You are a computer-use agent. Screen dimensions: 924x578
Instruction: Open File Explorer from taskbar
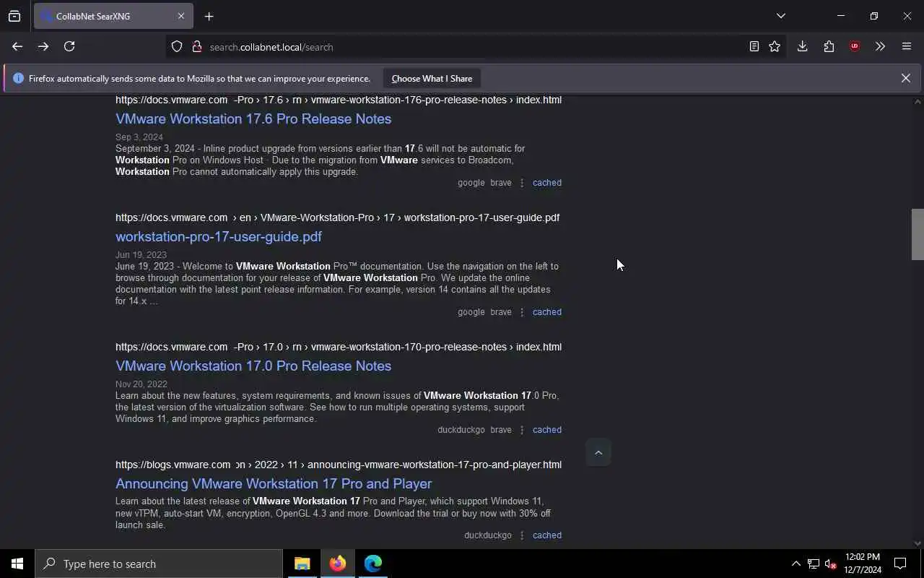(x=302, y=564)
